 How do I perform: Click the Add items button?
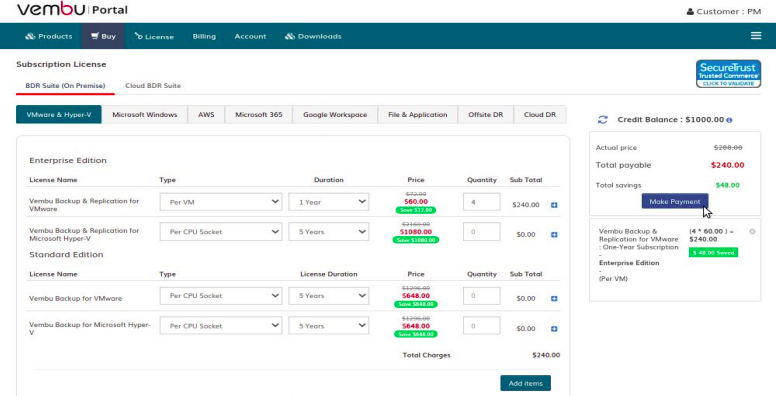click(x=526, y=383)
